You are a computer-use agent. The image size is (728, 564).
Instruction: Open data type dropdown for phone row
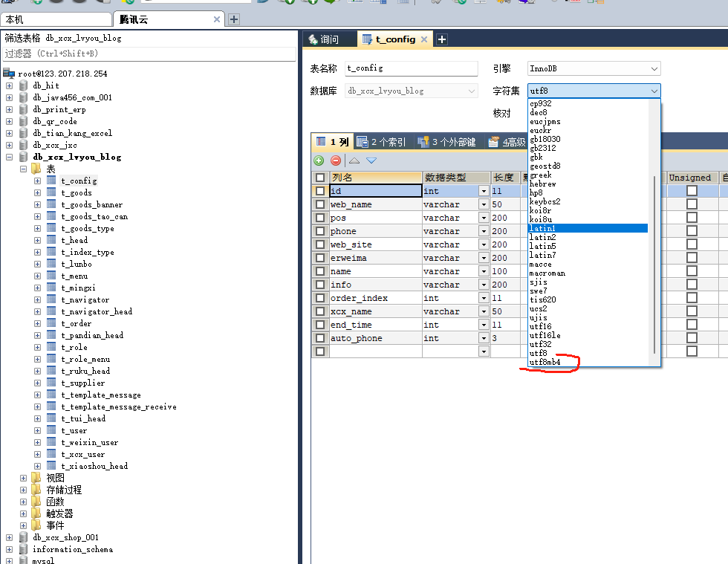tap(484, 231)
